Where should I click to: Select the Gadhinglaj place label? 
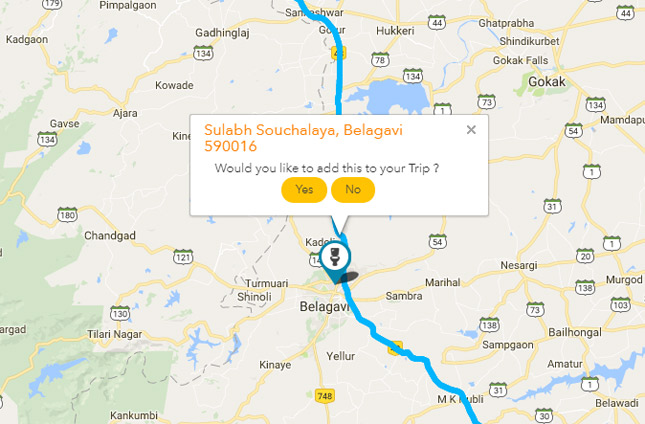tap(222, 33)
